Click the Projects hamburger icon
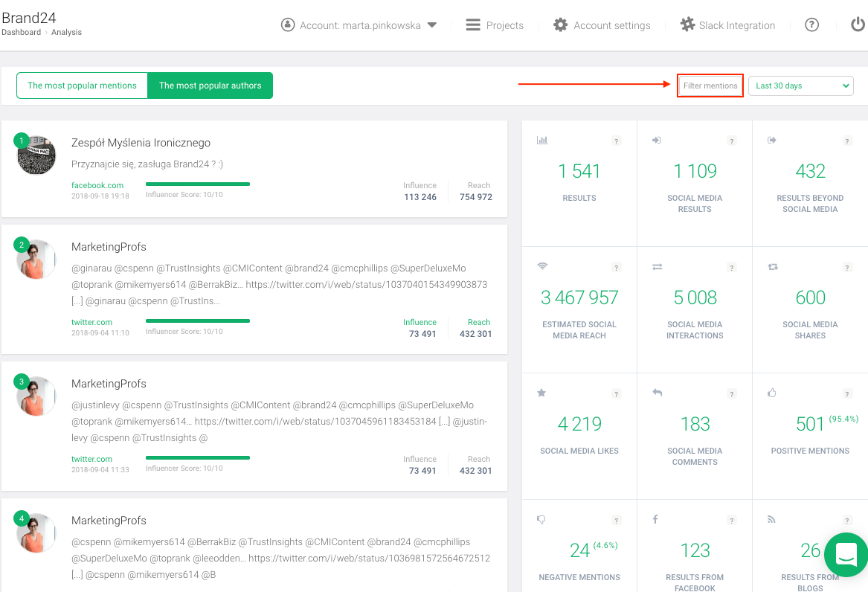Viewport: 868px width, 592px height. (x=473, y=25)
